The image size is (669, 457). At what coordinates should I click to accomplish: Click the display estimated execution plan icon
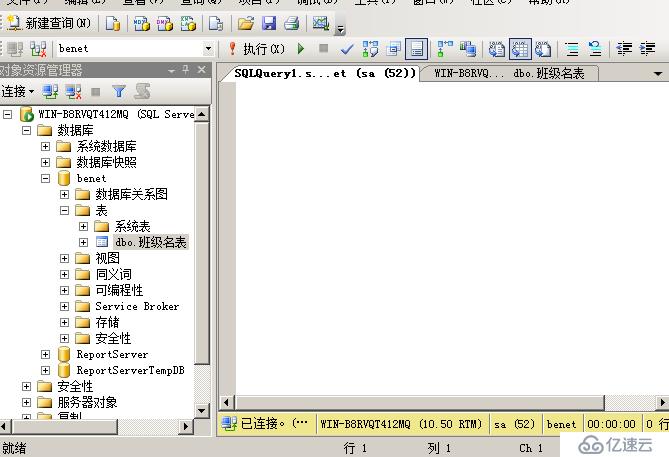(370, 49)
